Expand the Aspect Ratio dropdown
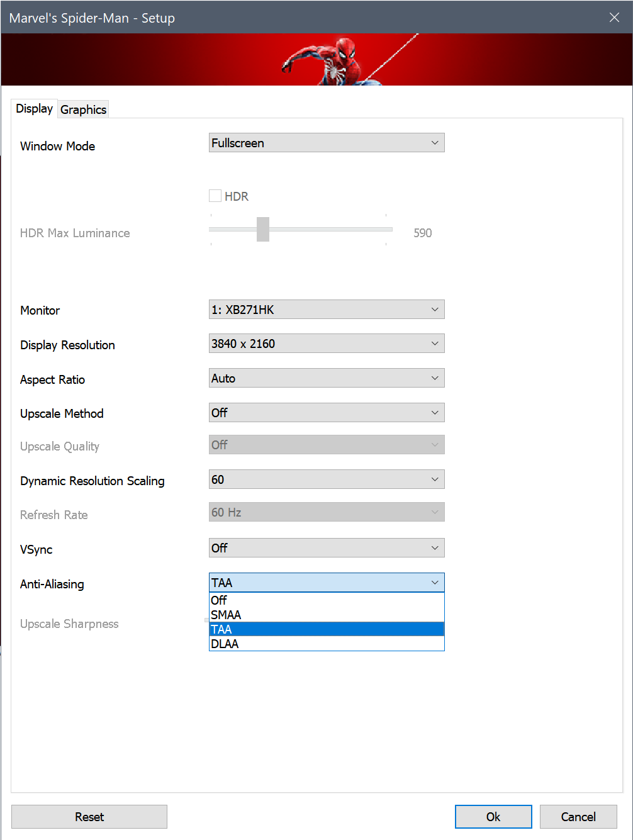633x840 pixels. pyautogui.click(x=327, y=378)
